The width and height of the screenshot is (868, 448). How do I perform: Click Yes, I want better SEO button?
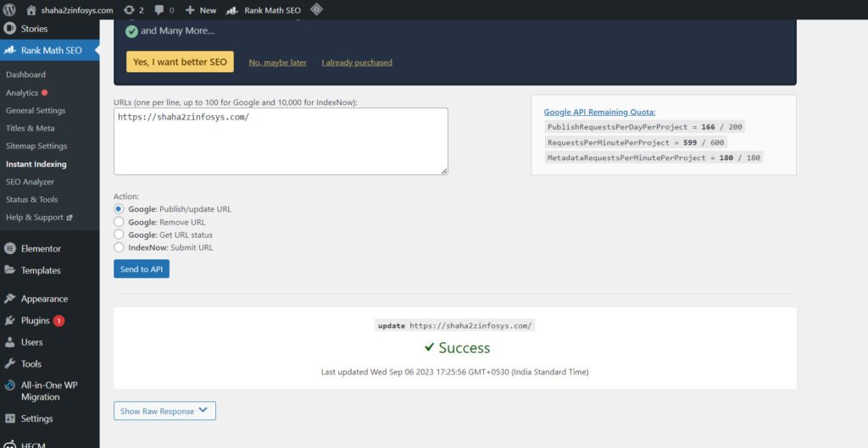pos(180,62)
